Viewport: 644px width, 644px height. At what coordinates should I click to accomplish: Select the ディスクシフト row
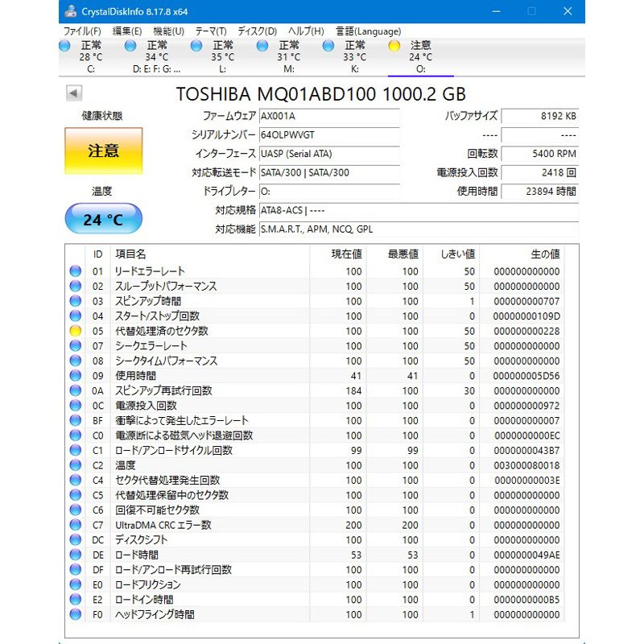315,539
